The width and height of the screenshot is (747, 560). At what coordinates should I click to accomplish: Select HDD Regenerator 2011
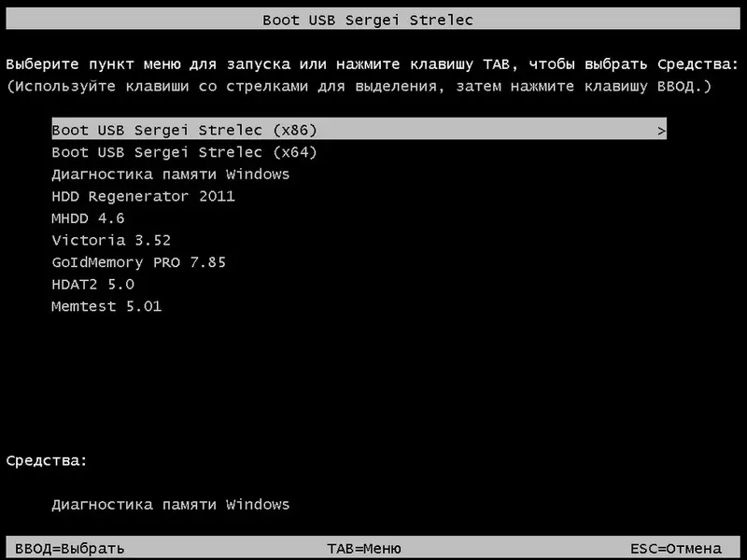(x=144, y=196)
